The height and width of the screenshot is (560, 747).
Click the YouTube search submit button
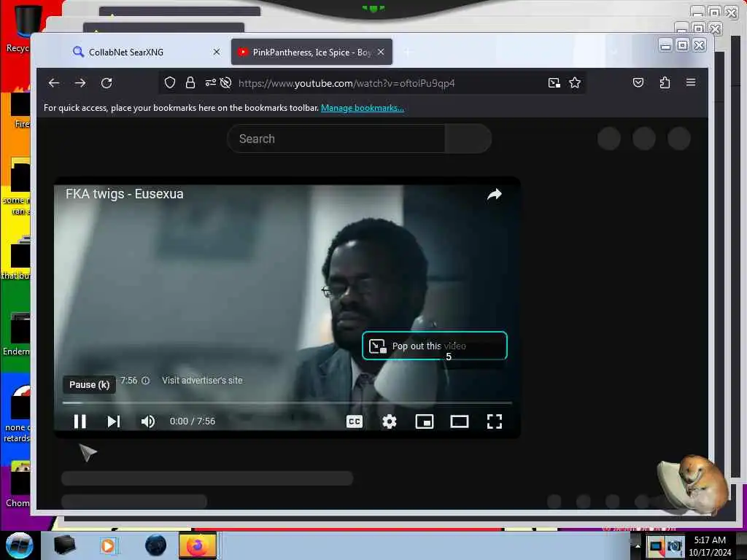[468, 139]
